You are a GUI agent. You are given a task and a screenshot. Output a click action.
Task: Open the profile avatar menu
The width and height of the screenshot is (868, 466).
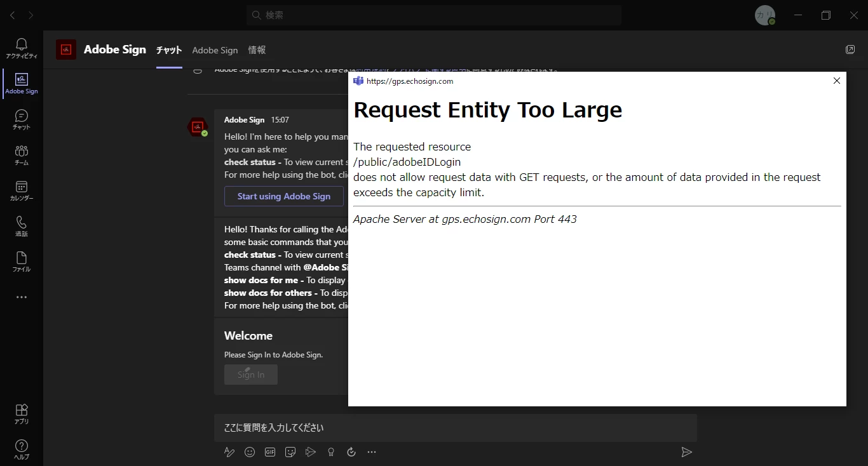(x=765, y=15)
